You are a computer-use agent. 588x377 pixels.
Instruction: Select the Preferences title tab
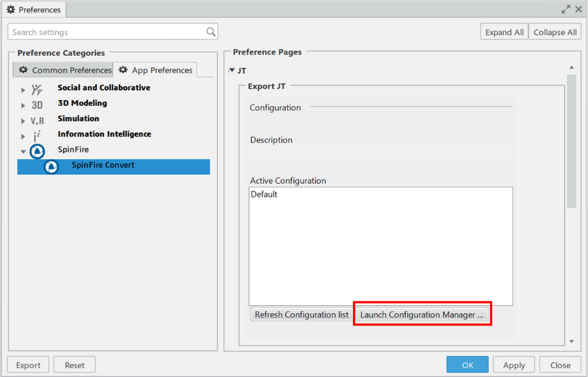(34, 10)
